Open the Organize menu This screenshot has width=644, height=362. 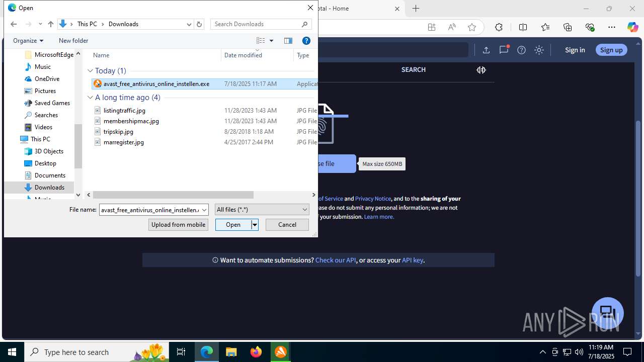click(x=28, y=41)
